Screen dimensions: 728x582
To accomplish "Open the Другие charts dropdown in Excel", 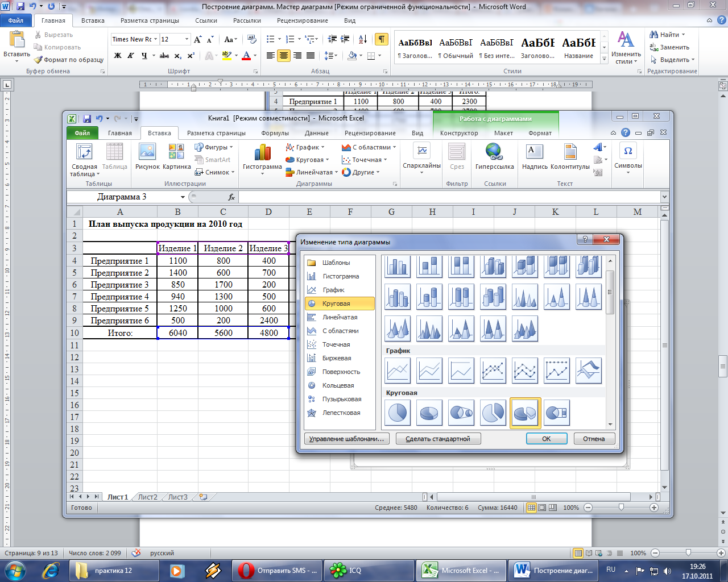I will [x=361, y=172].
